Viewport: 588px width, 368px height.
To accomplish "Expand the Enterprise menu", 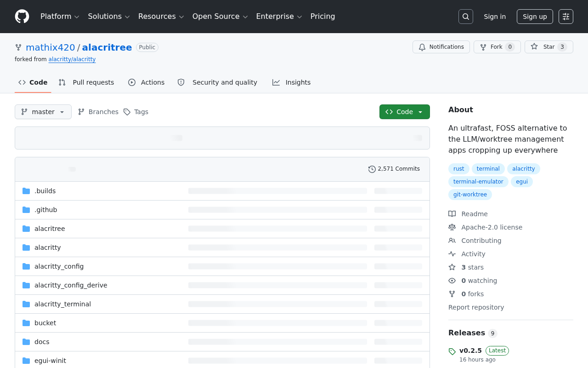I will [x=279, y=17].
